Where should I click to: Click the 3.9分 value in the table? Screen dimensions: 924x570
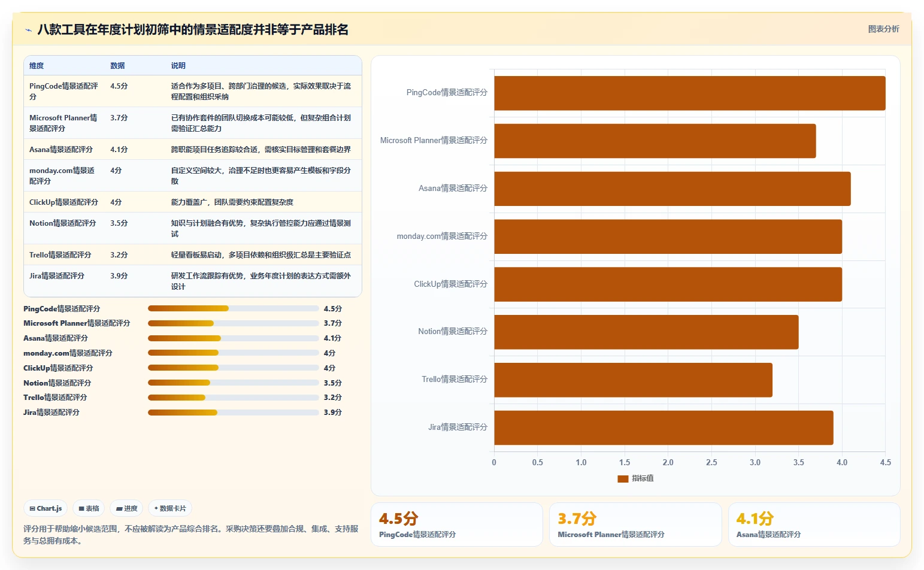119,276
